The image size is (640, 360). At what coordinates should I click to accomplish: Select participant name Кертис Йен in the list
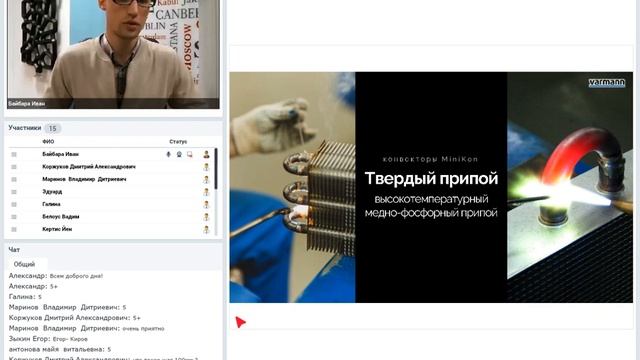click(x=57, y=229)
